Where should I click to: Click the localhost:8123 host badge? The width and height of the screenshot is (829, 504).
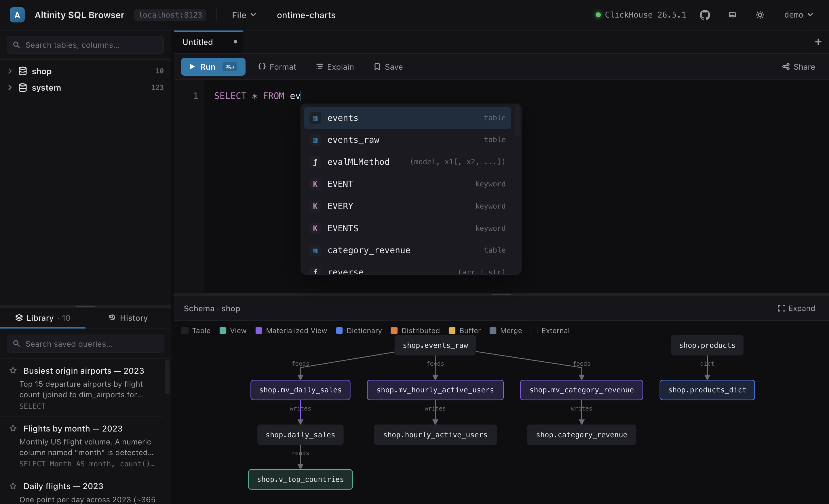(x=170, y=15)
